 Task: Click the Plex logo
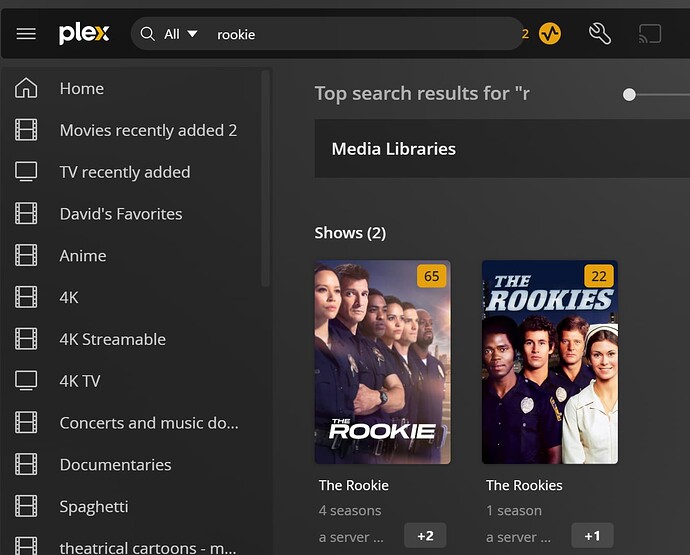coord(84,34)
